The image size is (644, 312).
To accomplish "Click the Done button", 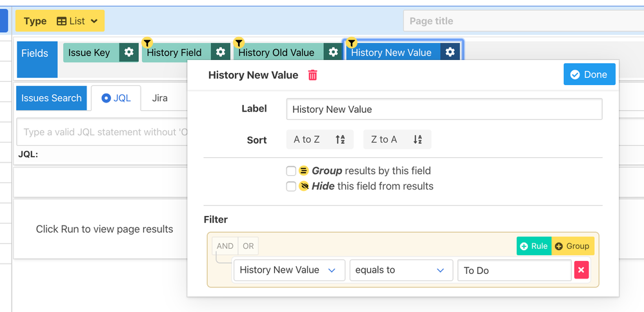I will [x=589, y=74].
